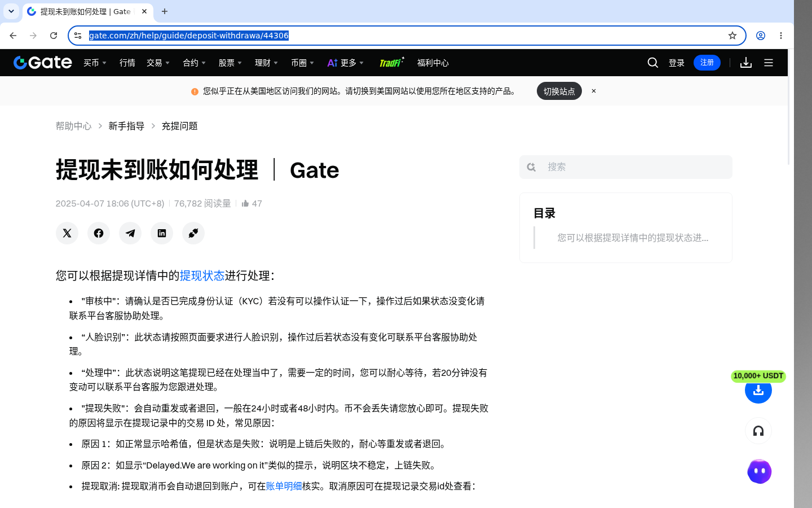
Task: Open the 账单明细 link
Action: point(284,486)
